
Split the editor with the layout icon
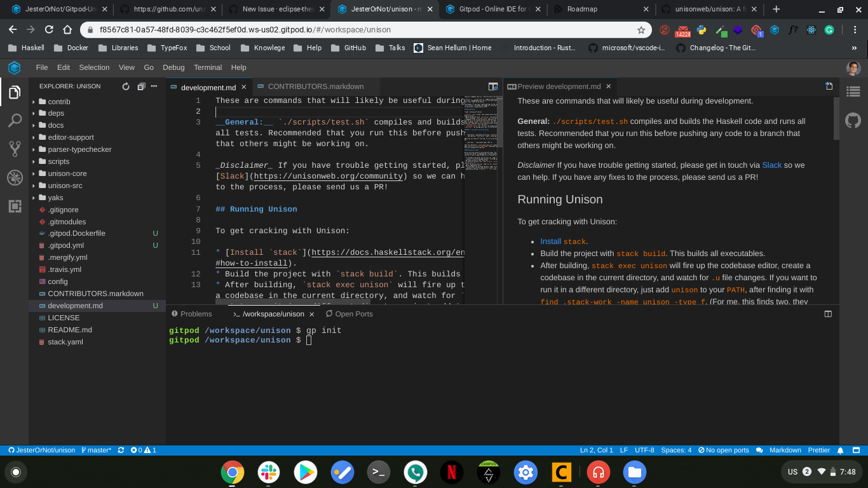(x=492, y=86)
